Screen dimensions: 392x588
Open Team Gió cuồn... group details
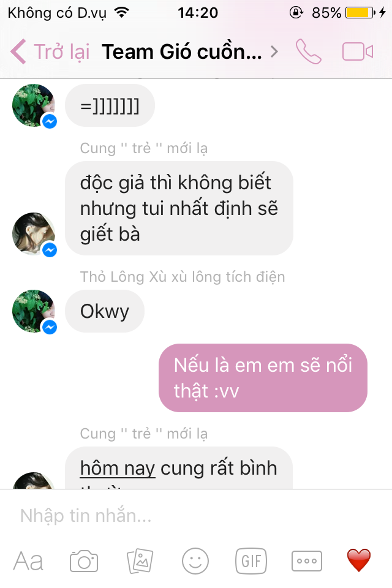(x=182, y=51)
